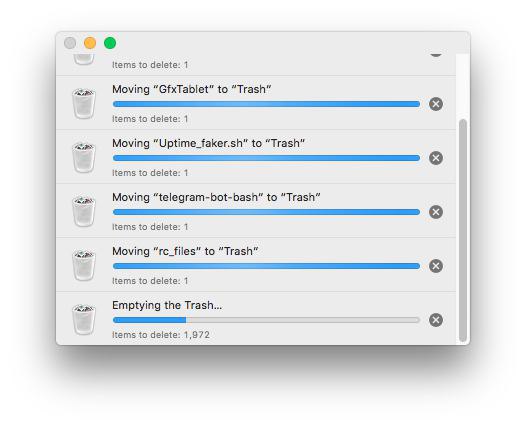Click the 'Items to delete: 1,972' text
Image resolution: width=526 pixels, height=425 pixels.
coord(161,335)
